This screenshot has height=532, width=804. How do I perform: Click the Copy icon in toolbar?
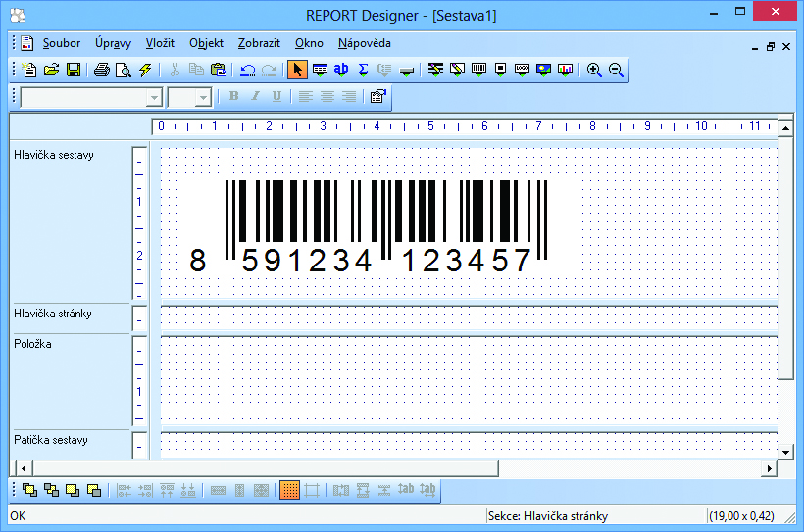coord(196,70)
